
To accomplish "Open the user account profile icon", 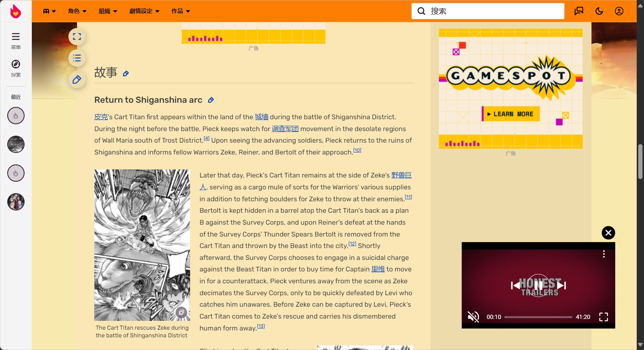I will coord(619,11).
